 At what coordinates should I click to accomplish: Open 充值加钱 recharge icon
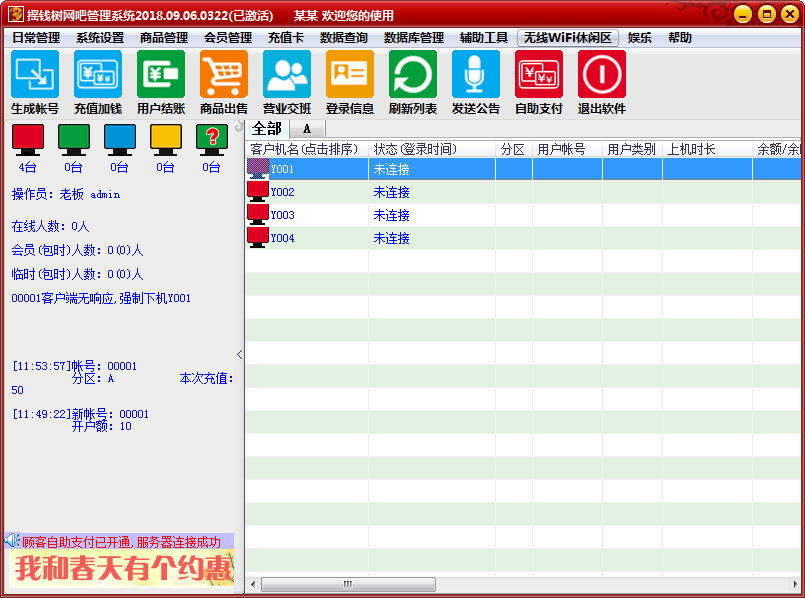click(x=98, y=75)
